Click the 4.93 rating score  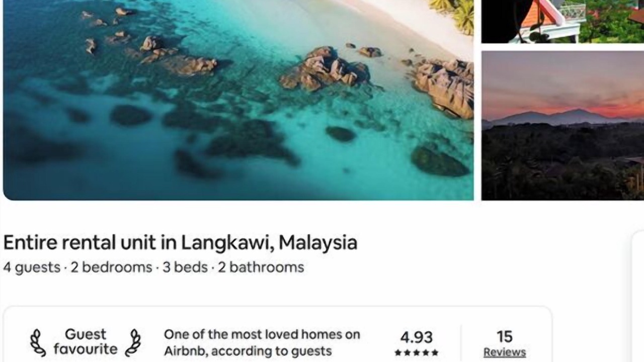point(417,337)
